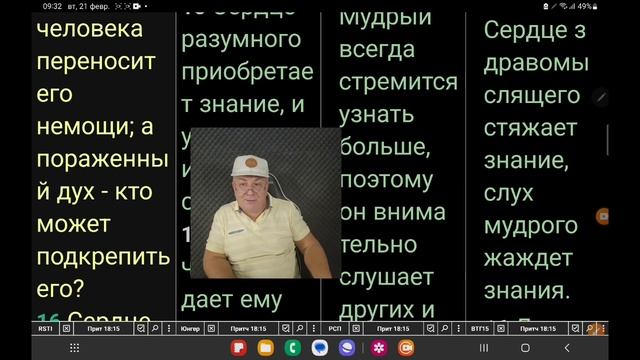Choose a translation via the РСП label

tap(335, 329)
